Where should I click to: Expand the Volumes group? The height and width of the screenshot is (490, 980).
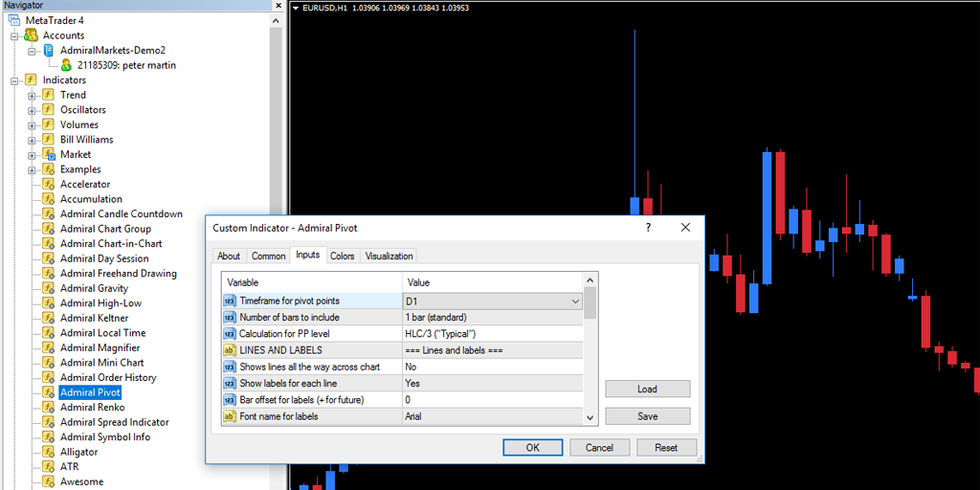pos(32,125)
